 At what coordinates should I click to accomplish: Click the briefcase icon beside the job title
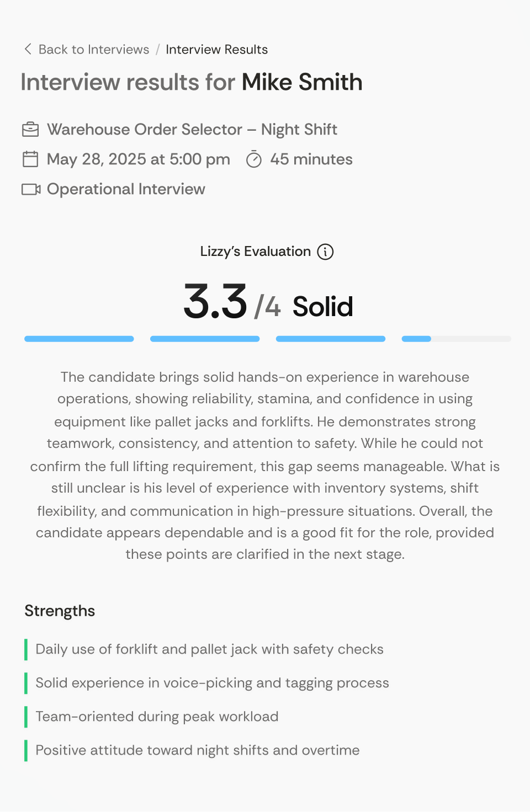click(x=31, y=129)
